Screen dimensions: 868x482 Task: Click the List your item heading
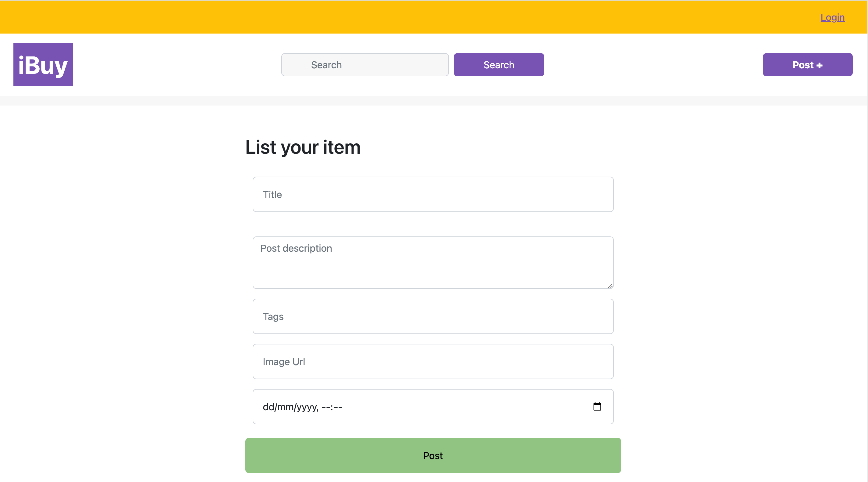[303, 147]
